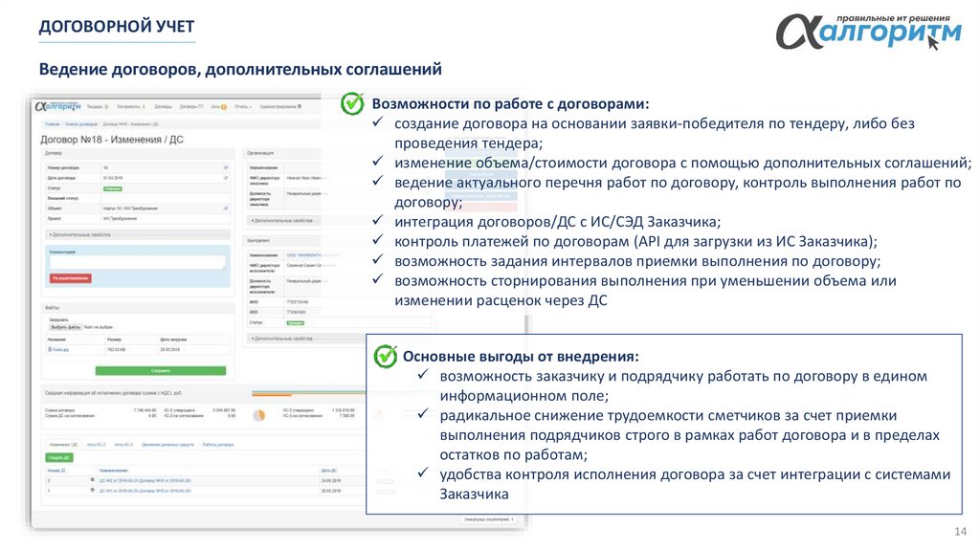Open the ДС №2 agreement link

tap(145, 480)
